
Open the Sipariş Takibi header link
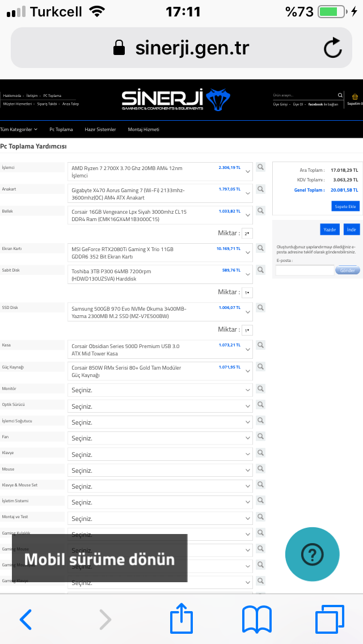coord(47,104)
